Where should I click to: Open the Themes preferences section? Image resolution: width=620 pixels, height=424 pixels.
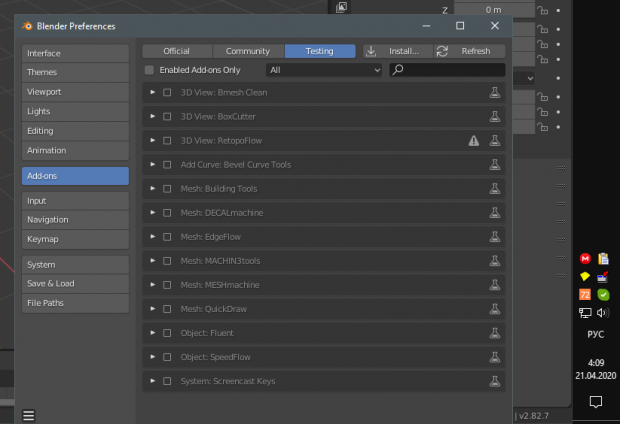pyautogui.click(x=75, y=72)
